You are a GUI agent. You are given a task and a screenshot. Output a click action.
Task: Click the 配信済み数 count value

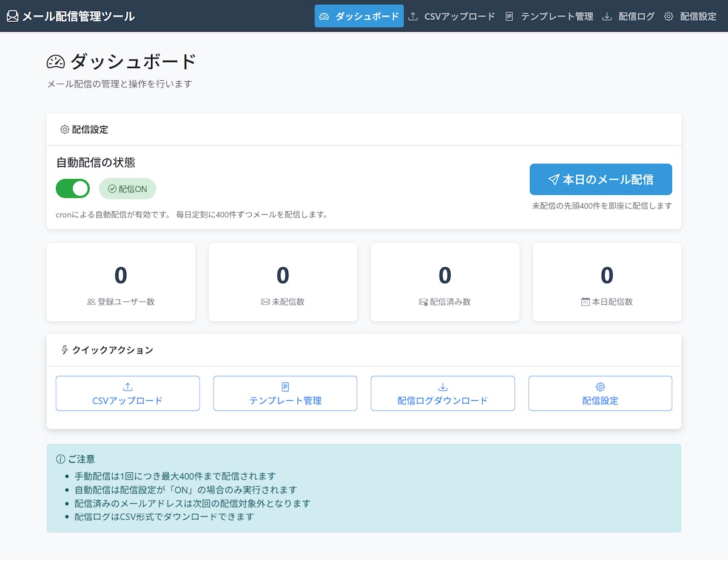pos(445,275)
